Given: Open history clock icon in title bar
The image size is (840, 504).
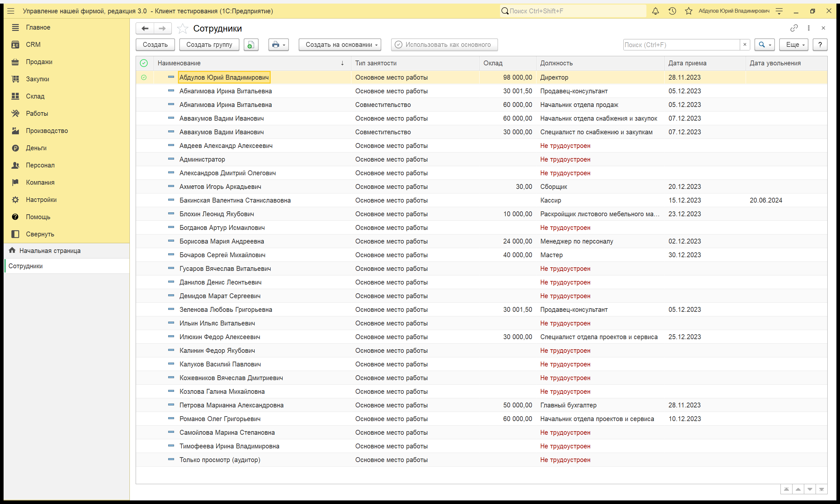Looking at the screenshot, I should [x=672, y=11].
